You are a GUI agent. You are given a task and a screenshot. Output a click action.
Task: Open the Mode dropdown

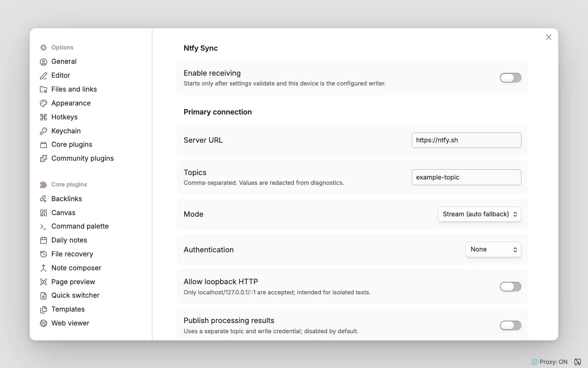479,214
